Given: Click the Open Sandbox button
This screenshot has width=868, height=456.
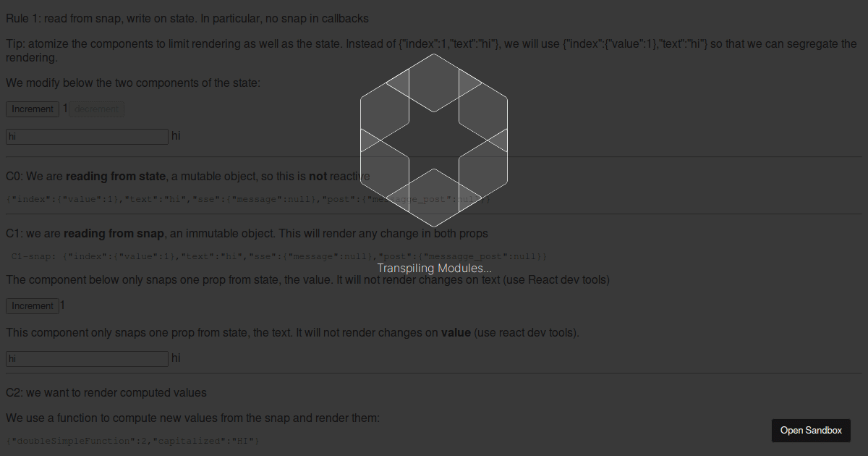Looking at the screenshot, I should (811, 431).
